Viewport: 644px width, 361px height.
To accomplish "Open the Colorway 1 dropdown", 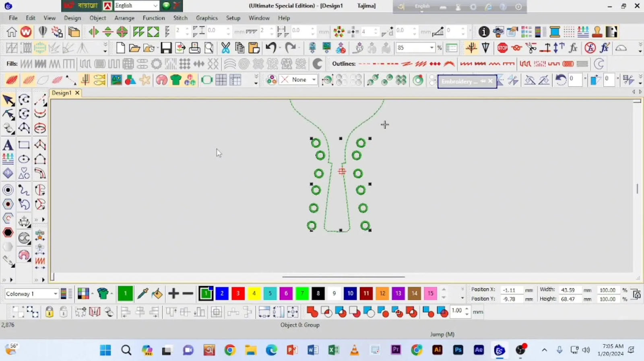I will pos(55,294).
